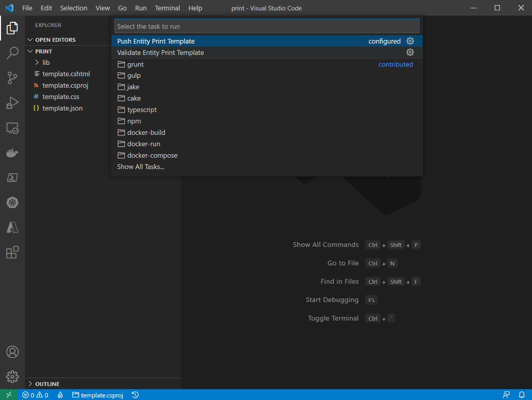Open problems panel via errors and warnings count
The height and width of the screenshot is (400, 532).
click(35, 395)
